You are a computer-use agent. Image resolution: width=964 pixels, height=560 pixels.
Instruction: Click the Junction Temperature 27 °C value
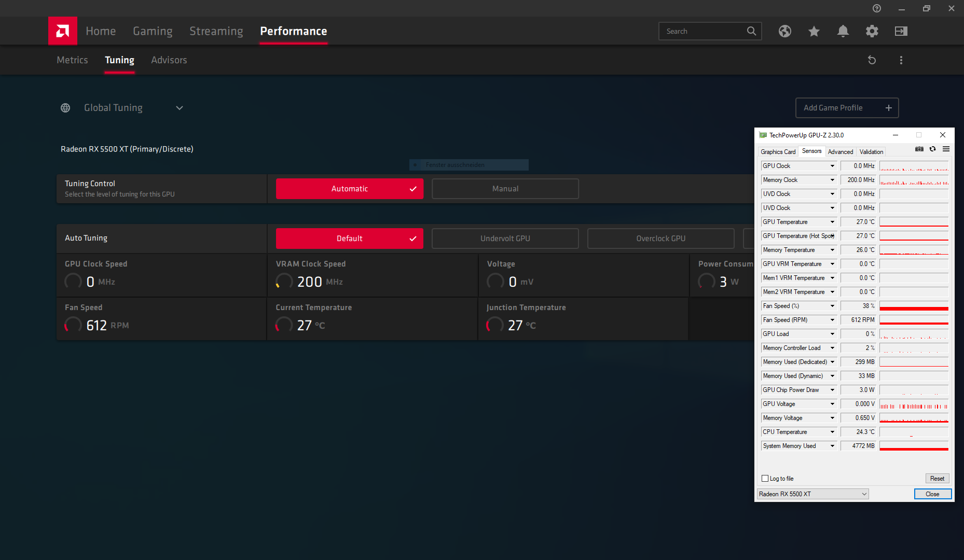tap(522, 325)
